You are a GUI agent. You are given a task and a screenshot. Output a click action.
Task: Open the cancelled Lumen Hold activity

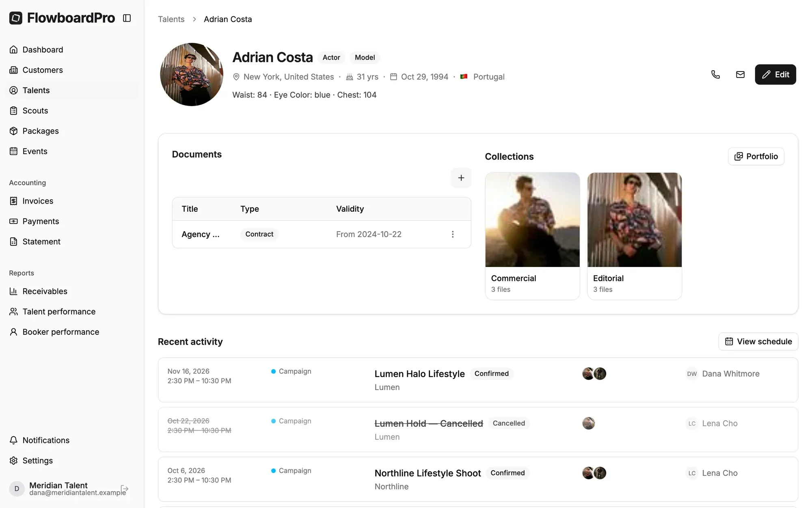click(478, 430)
